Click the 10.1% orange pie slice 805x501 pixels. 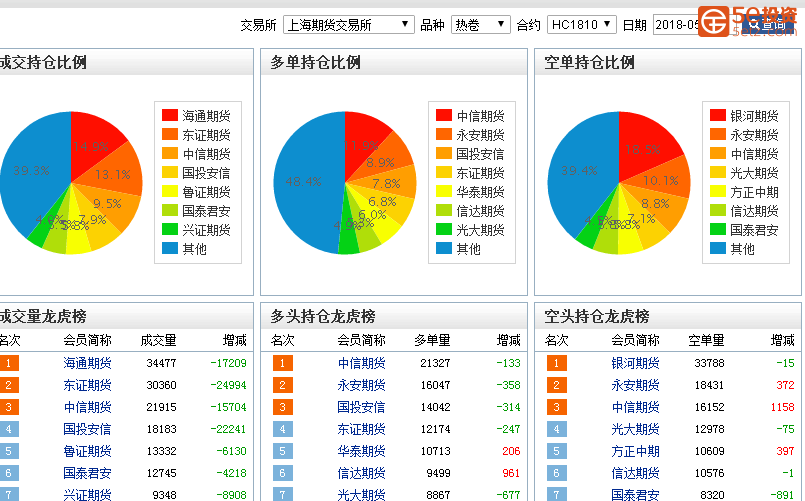click(x=661, y=181)
